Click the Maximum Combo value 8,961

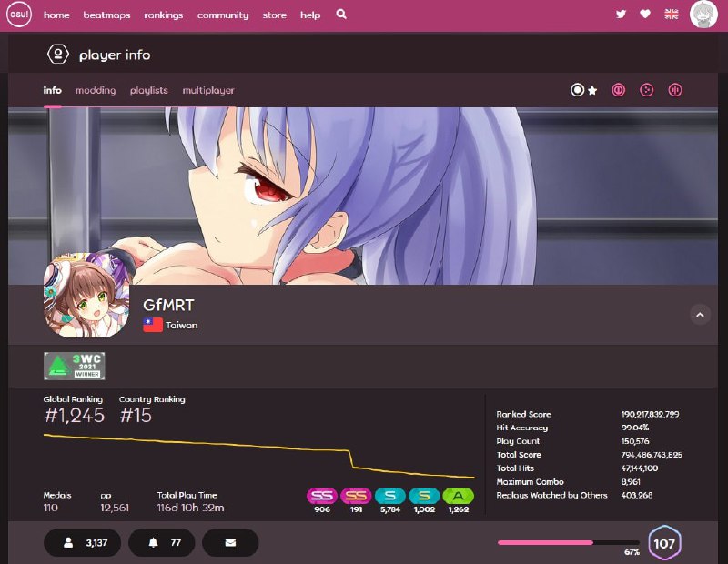[631, 481]
